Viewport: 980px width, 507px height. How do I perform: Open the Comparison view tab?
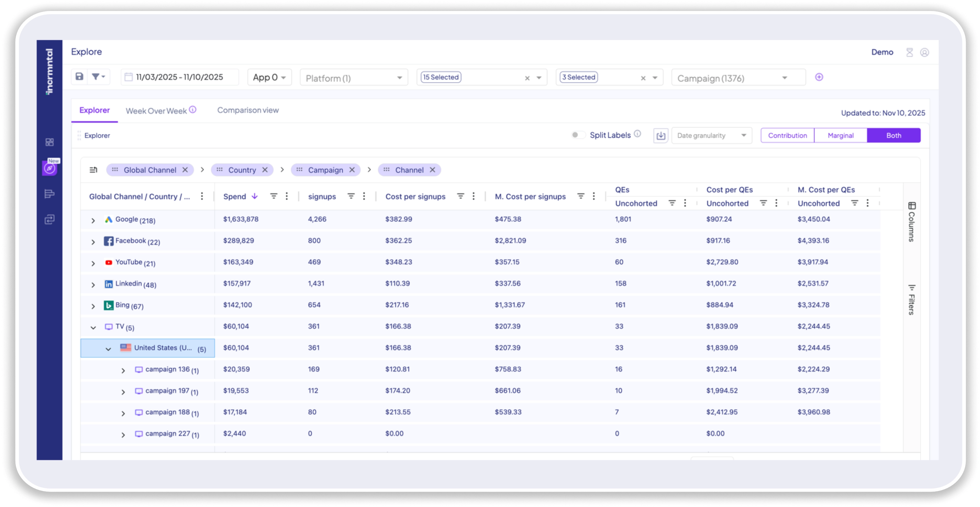[x=248, y=110]
